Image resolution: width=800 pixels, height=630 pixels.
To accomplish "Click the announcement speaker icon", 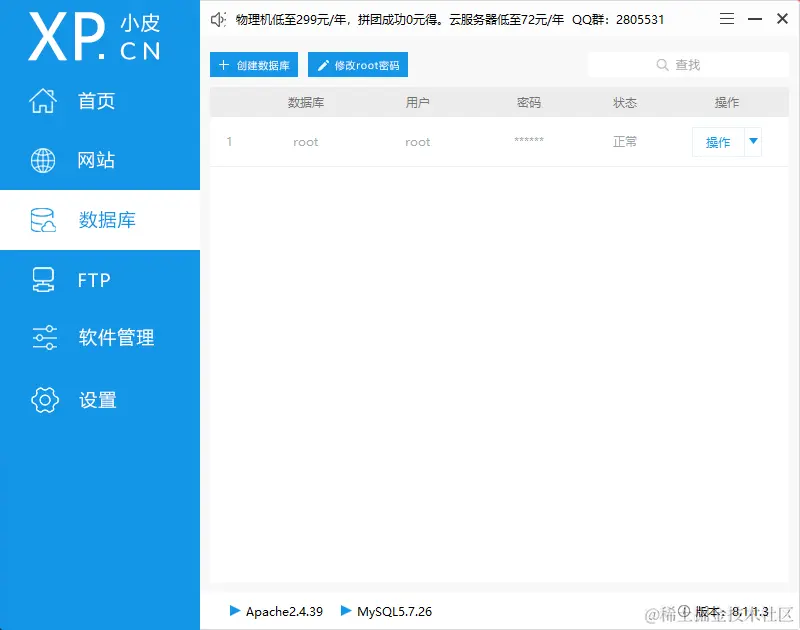I will coord(217,18).
